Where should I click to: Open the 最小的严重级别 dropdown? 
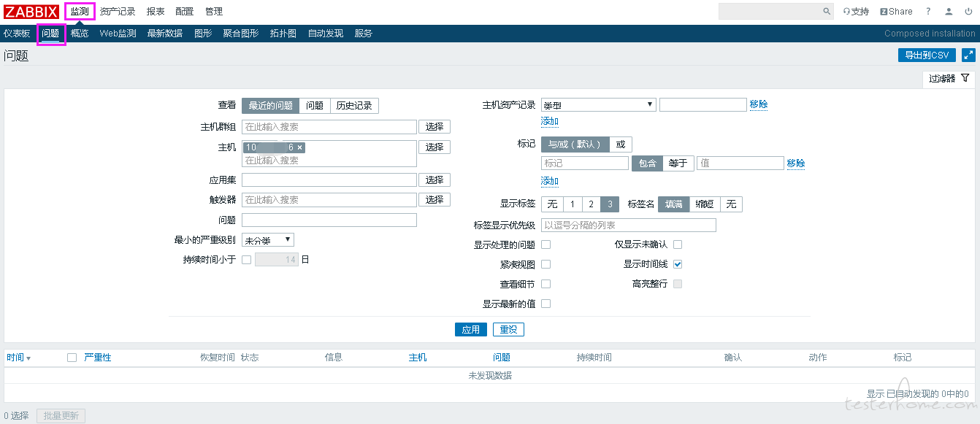267,240
